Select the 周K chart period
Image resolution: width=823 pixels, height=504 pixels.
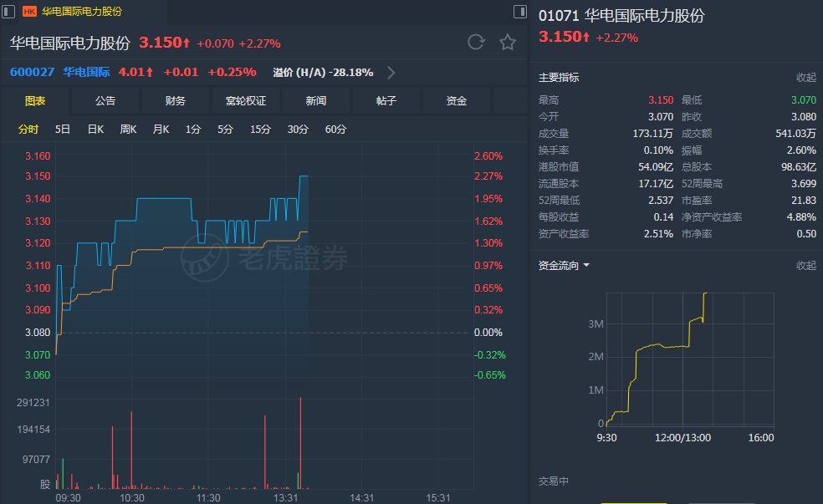click(128, 129)
